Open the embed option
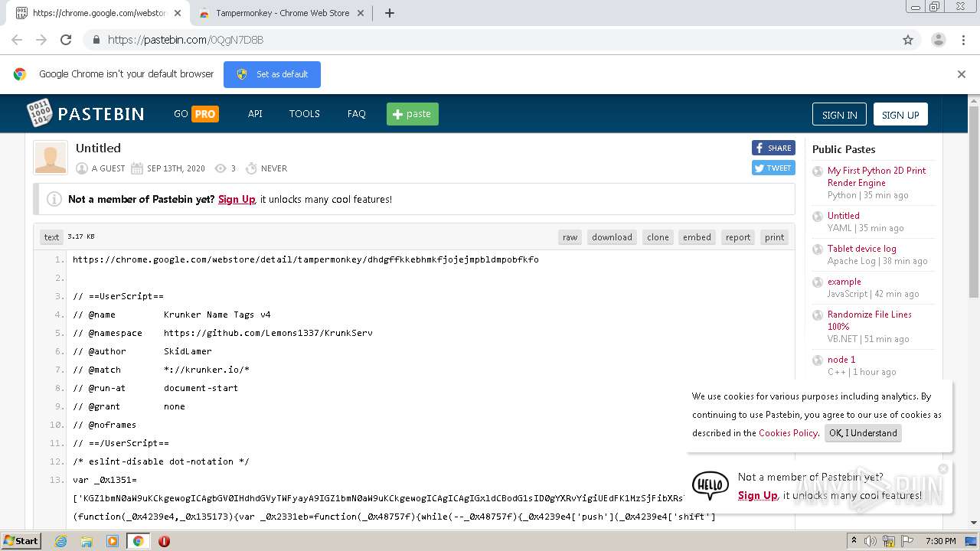The width and height of the screenshot is (980, 551). click(697, 237)
